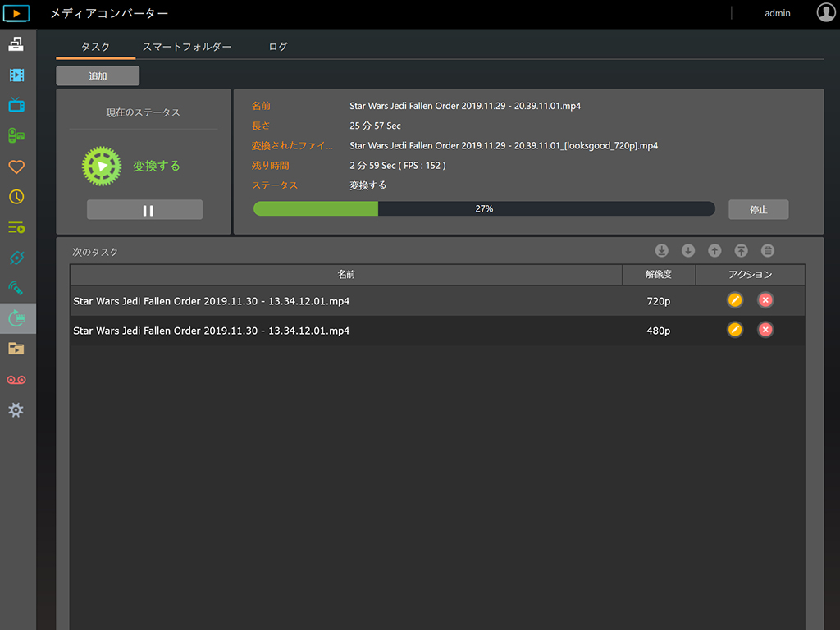The image size is (840, 630).
Task: Click the admin username text
Action: 778,13
